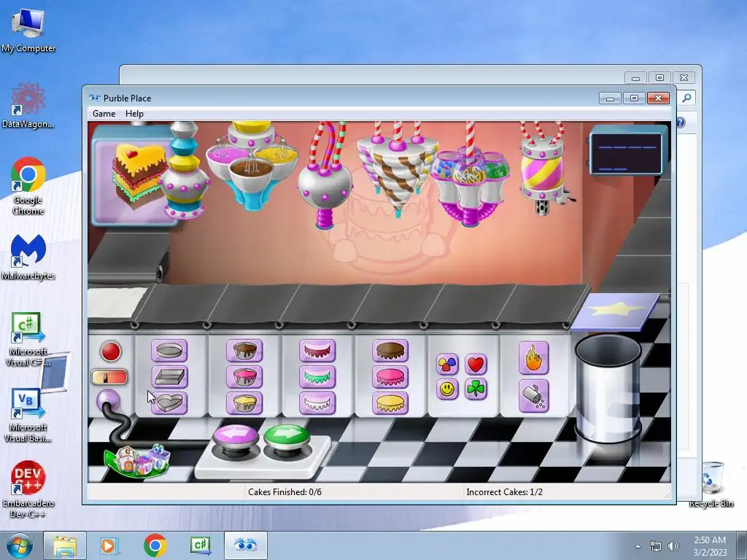Image resolution: width=747 pixels, height=560 pixels.
Task: Add the green clover decoration
Action: pyautogui.click(x=476, y=389)
